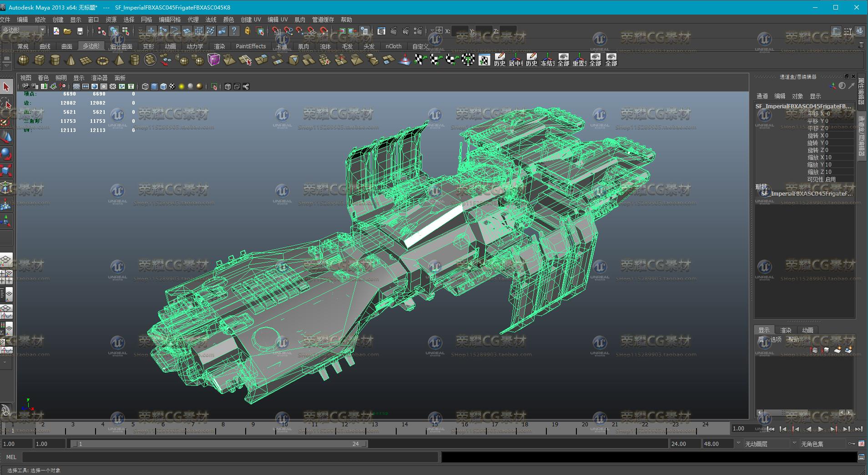Select the arrow selection tool in toolbox

coord(6,87)
